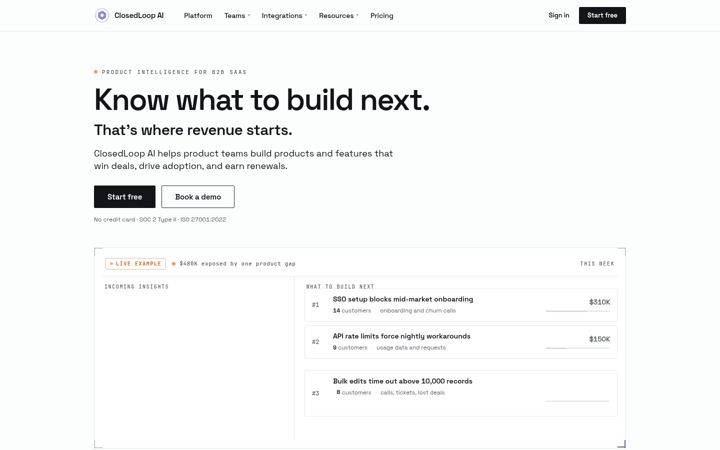This screenshot has height=450, width=720.
Task: Click the progress bar in the Bulk edits row
Action: click(x=578, y=401)
